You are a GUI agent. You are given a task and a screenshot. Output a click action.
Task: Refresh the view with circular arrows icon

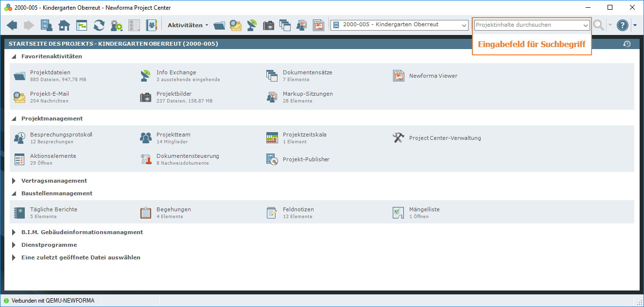pos(99,25)
